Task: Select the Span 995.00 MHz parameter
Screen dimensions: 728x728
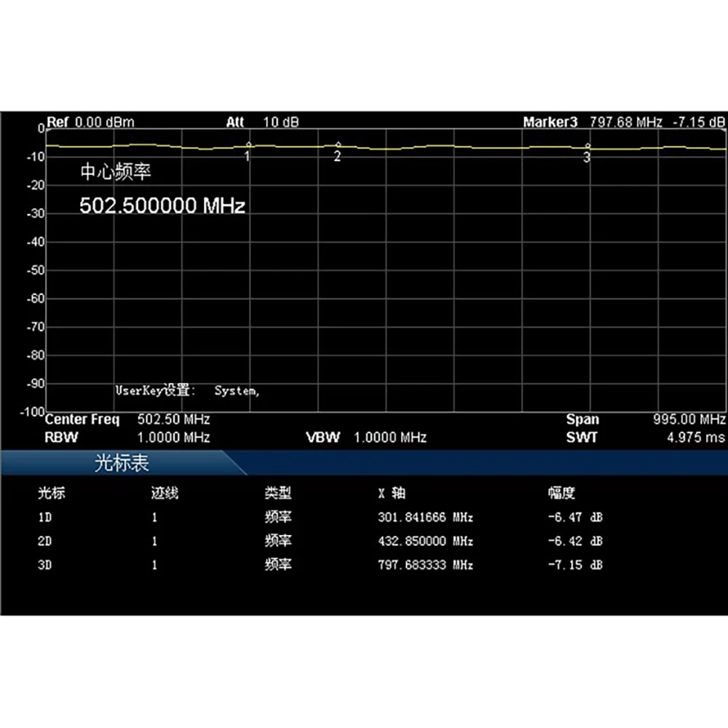Action: pyautogui.click(x=645, y=419)
